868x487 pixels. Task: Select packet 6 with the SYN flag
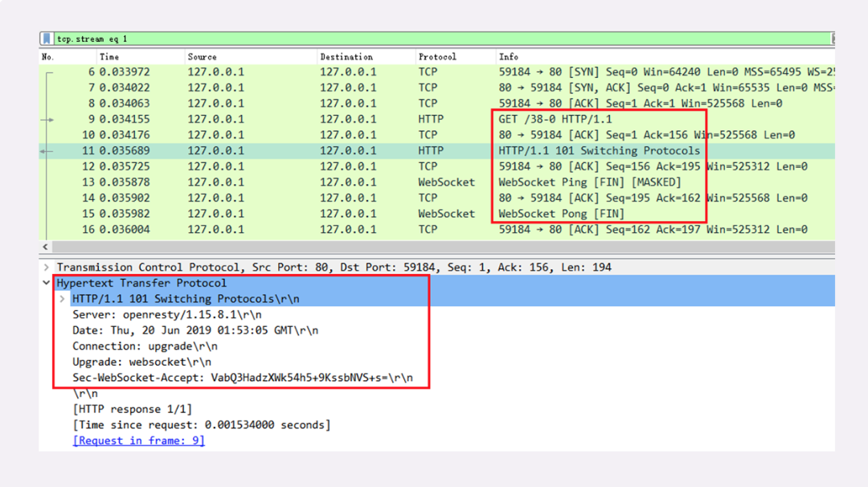tap(436, 72)
